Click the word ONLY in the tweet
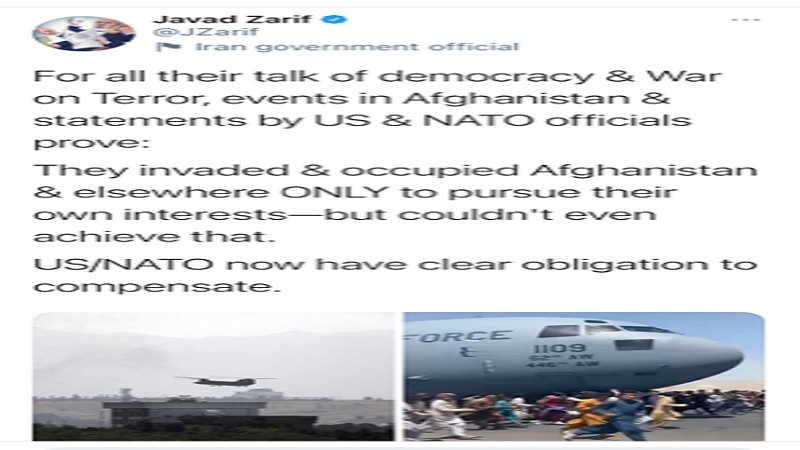 tap(335, 192)
